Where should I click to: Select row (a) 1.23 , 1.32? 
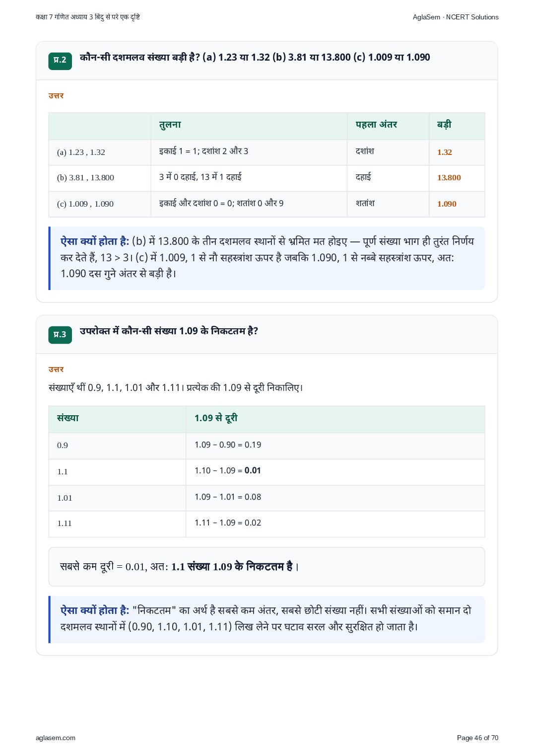[267, 152]
